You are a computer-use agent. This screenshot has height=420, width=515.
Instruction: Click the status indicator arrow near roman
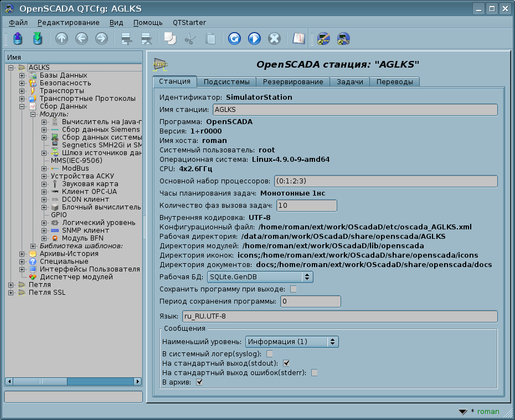pos(463,412)
